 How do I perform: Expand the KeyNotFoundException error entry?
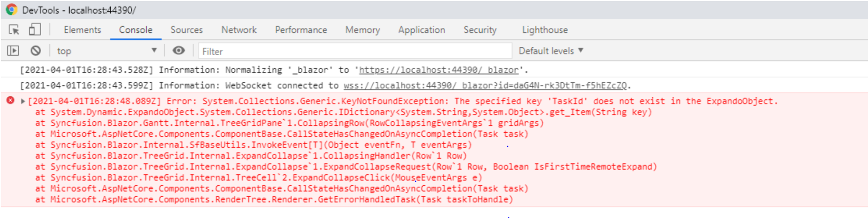pyautogui.click(x=23, y=101)
